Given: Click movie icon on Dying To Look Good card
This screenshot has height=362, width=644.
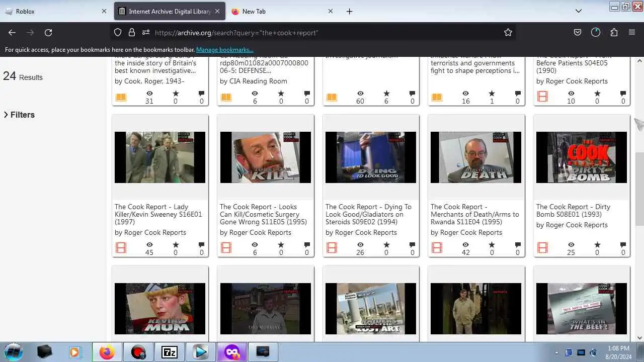Looking at the screenshot, I should click(332, 248).
